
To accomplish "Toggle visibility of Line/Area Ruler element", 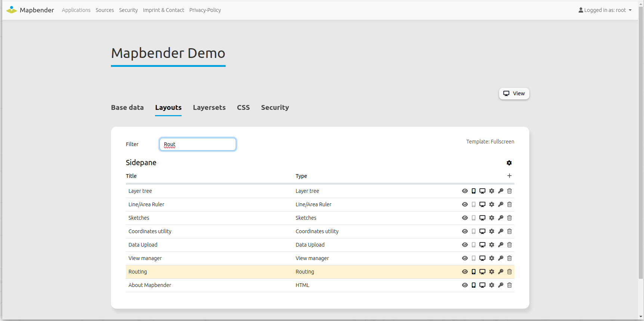I will click(465, 204).
